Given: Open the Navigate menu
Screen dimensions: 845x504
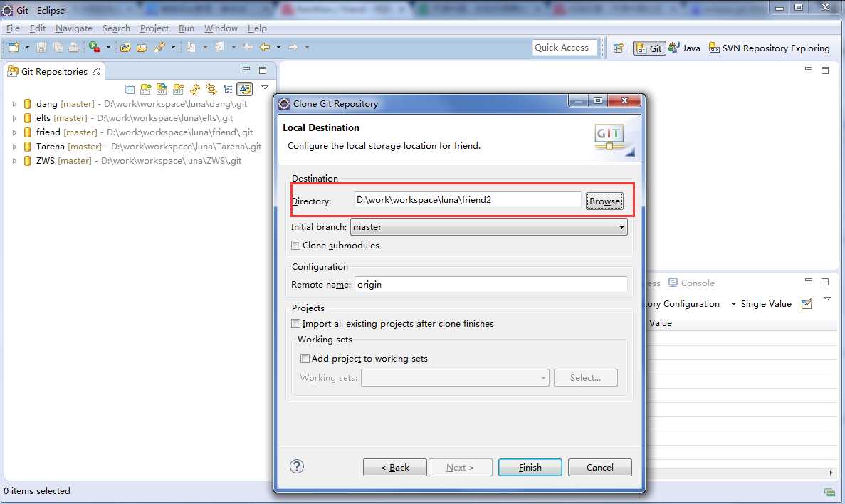Looking at the screenshot, I should pos(74,28).
